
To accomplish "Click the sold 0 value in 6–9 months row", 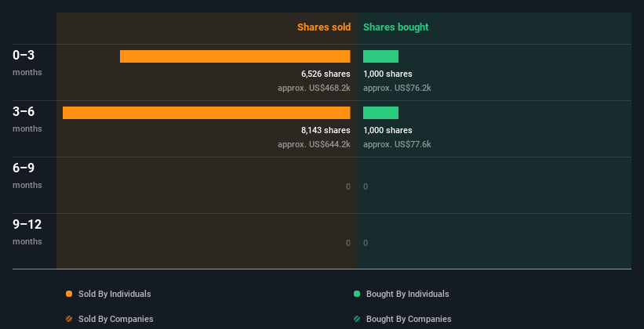I will coord(348,186).
